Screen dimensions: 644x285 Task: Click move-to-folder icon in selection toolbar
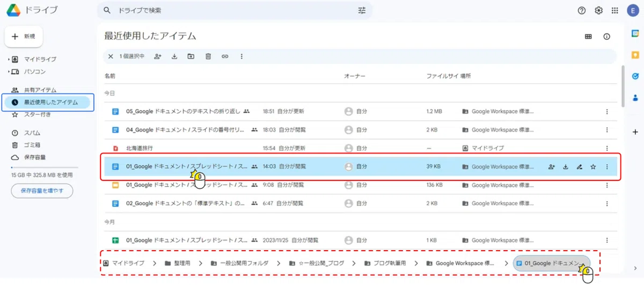click(191, 56)
